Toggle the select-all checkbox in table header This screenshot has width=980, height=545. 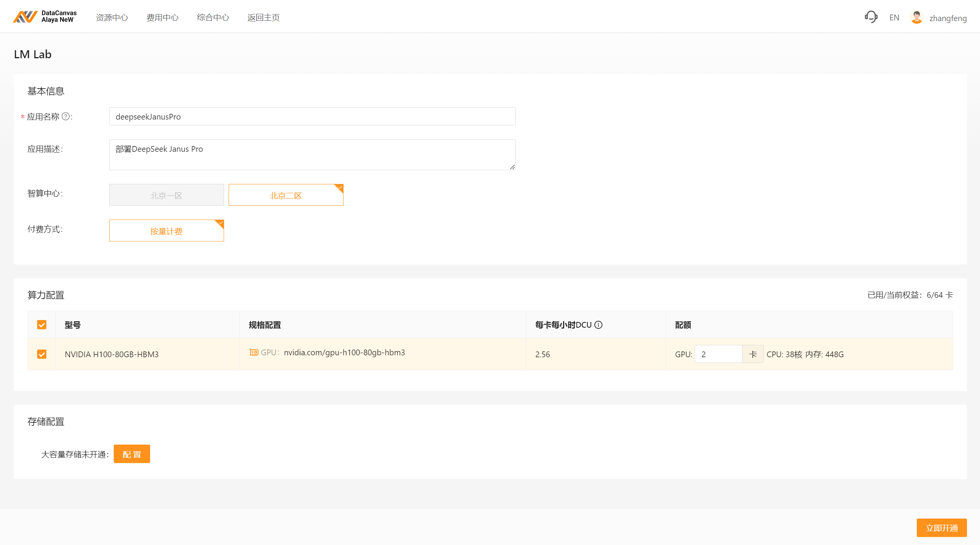[x=42, y=325]
